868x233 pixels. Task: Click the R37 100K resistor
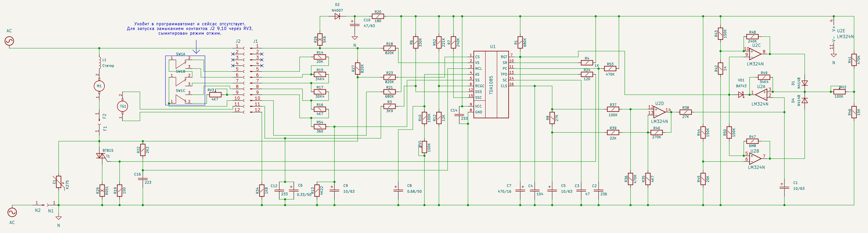[x=613, y=109]
